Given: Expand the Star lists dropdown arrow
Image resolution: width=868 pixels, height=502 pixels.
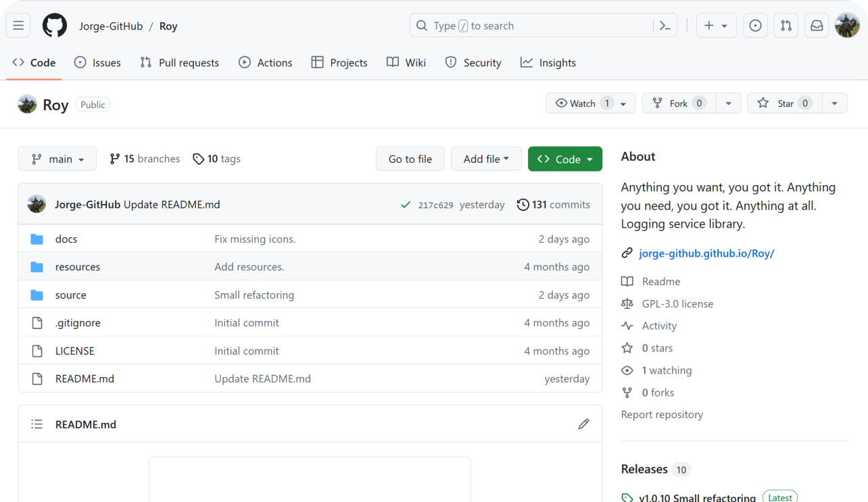Looking at the screenshot, I should point(834,103).
